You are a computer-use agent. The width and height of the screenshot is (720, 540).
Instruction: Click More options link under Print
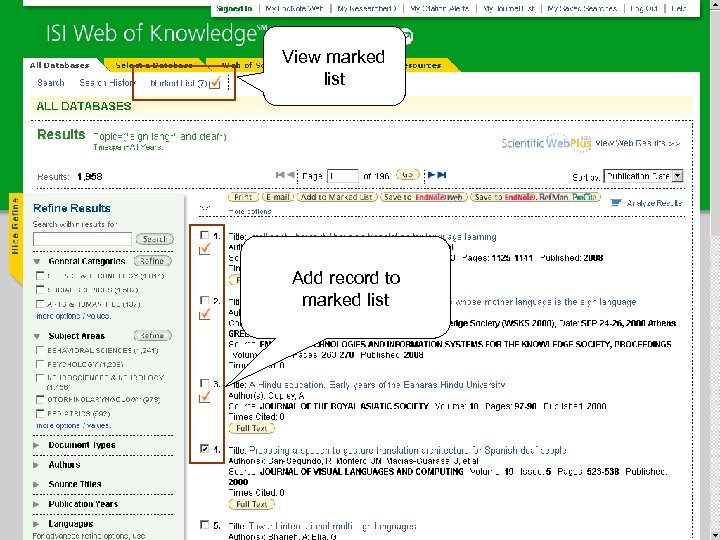[x=250, y=212]
